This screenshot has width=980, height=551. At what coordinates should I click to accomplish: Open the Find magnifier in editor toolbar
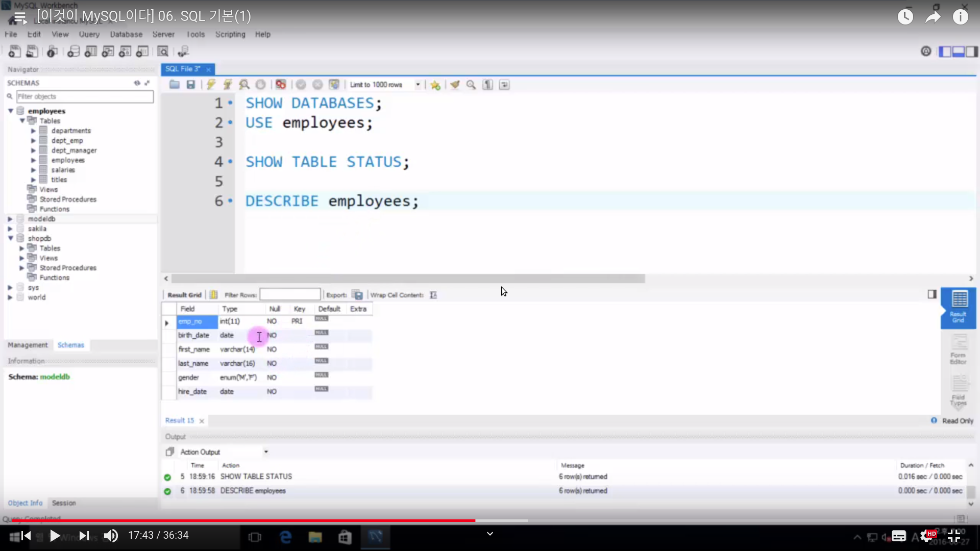pos(471,85)
